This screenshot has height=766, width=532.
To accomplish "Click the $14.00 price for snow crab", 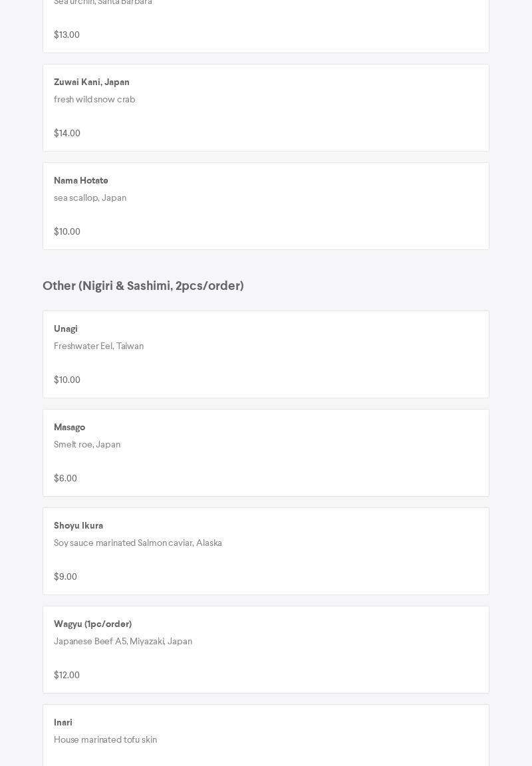I will click(x=67, y=134).
